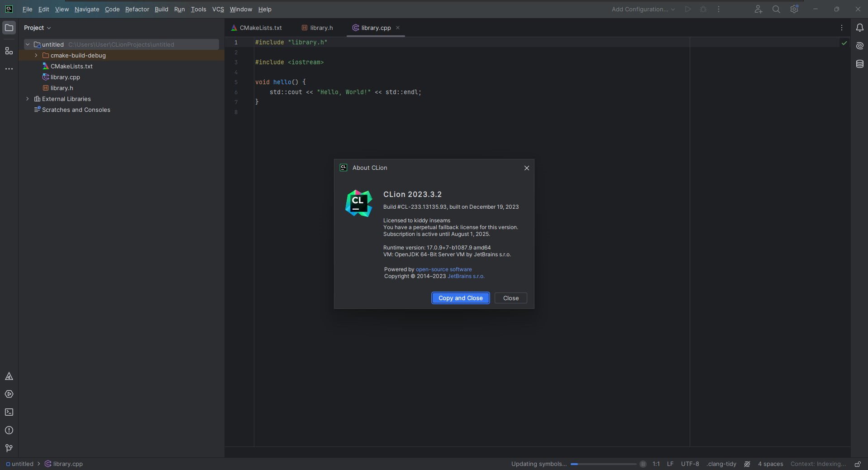Open the Git version control icon
868x470 pixels.
click(9, 448)
